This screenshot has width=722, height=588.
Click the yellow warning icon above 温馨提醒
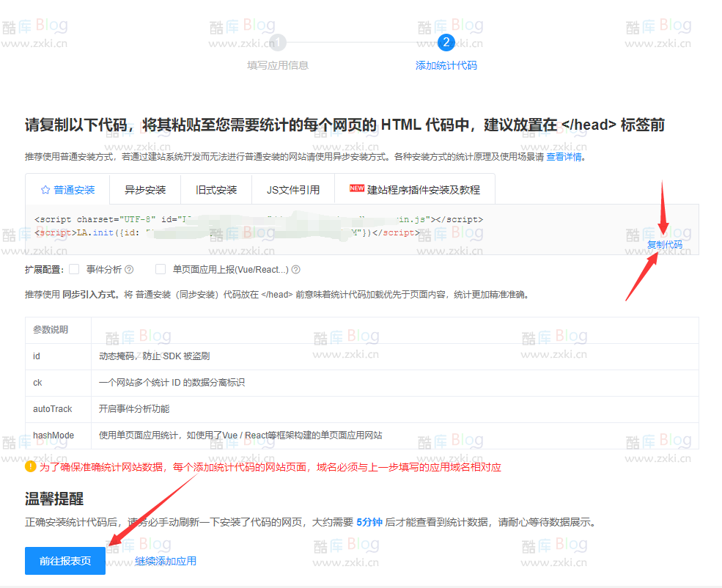[x=30, y=466]
